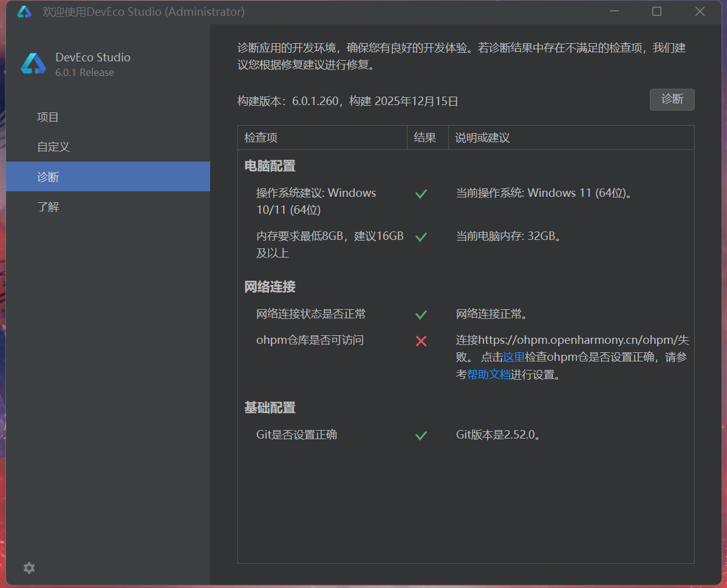Click Git版本是2.52.0 result text
Screen dimensions: 727x588
(499, 435)
